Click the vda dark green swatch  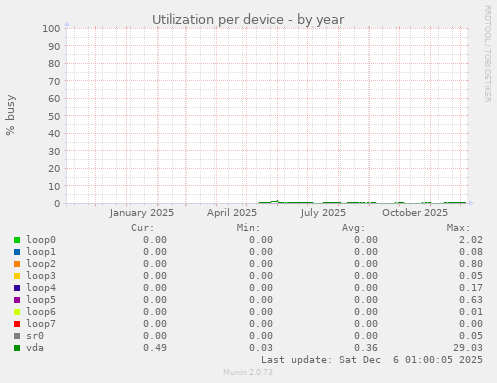(x=17, y=348)
